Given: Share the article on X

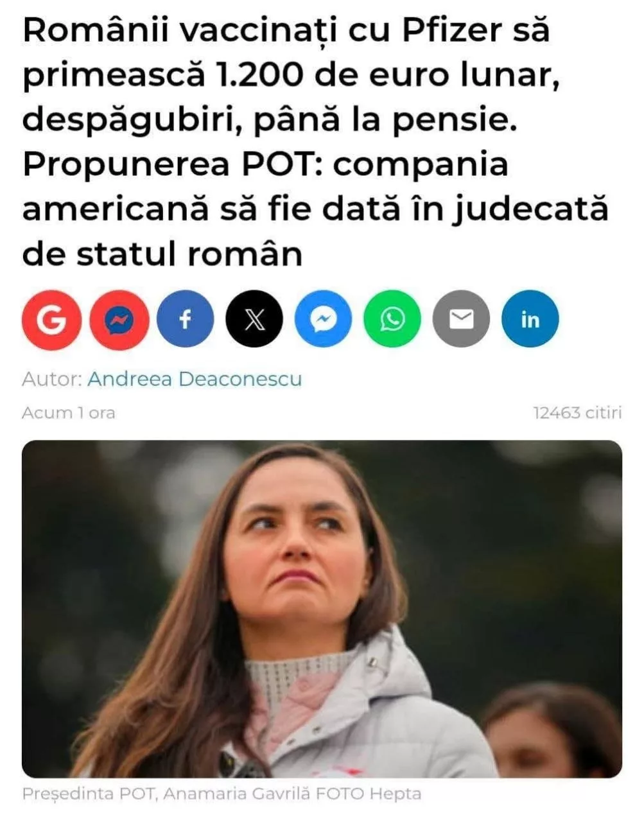Looking at the screenshot, I should pyautogui.click(x=255, y=319).
